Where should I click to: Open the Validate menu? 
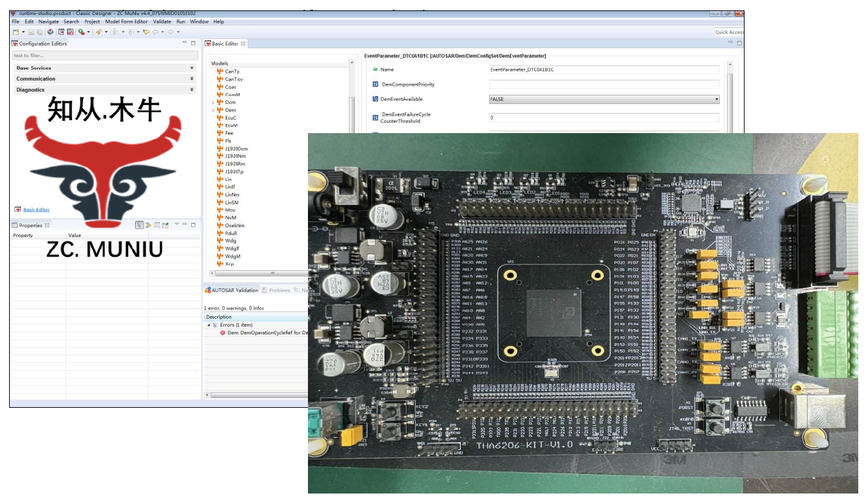coord(162,21)
